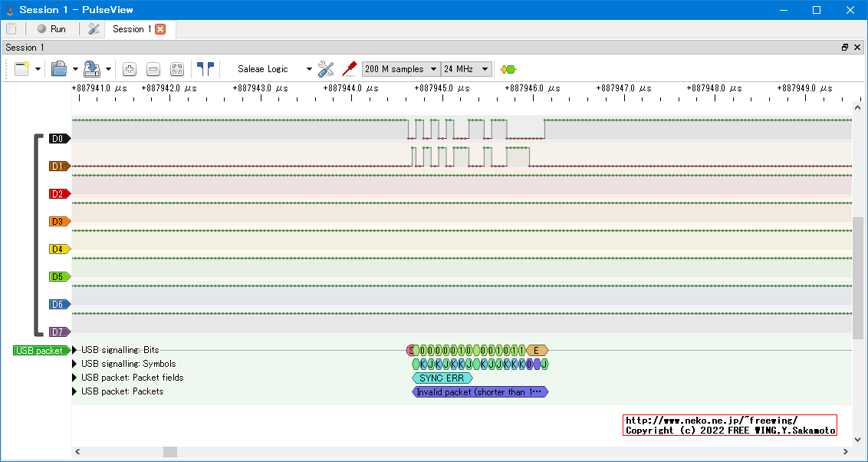The height and width of the screenshot is (462, 868).
Task: Click the red probe channels icon
Action: [350, 68]
